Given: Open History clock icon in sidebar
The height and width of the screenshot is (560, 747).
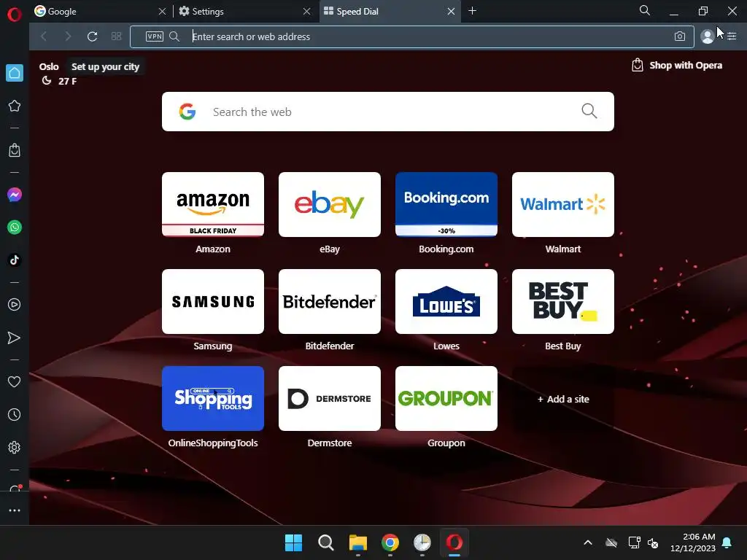Looking at the screenshot, I should [x=15, y=414].
